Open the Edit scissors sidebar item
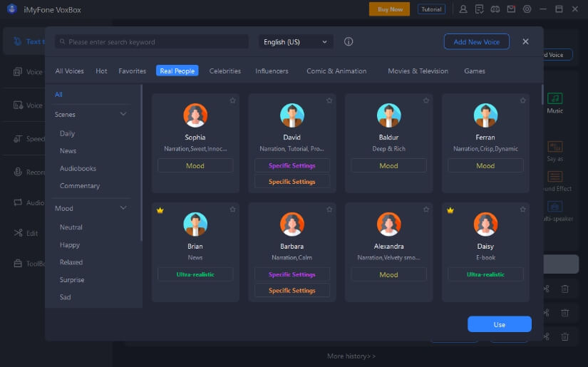The image size is (588, 367). click(26, 233)
